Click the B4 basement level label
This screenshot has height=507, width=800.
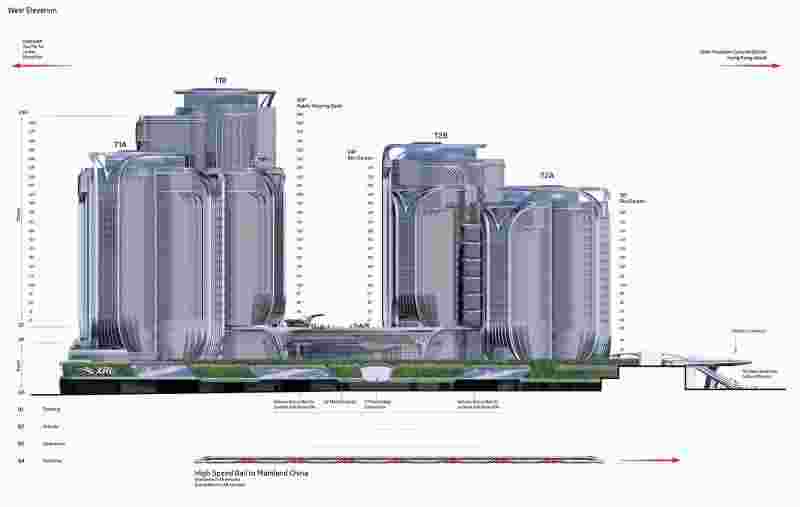[x=21, y=461]
